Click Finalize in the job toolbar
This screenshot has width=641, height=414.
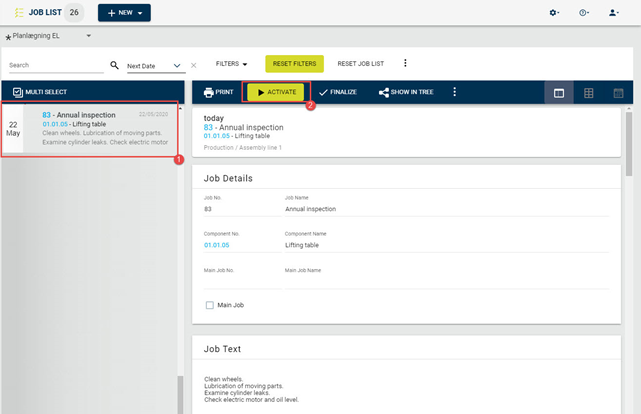pyautogui.click(x=338, y=92)
